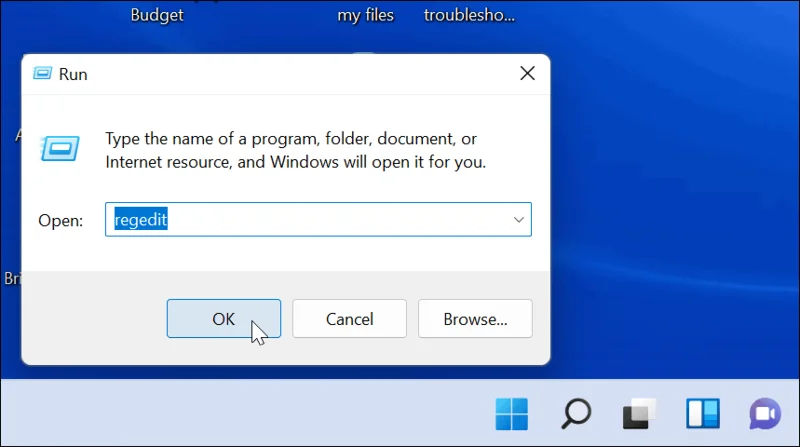Click the large Run icon in dialog
Screen dimensions: 800x447
pyautogui.click(x=60, y=148)
